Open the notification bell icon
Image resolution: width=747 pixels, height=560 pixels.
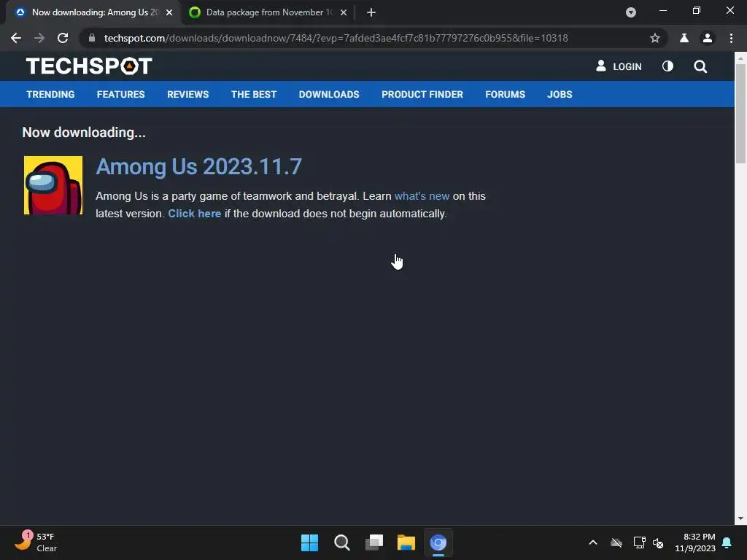click(x=727, y=542)
